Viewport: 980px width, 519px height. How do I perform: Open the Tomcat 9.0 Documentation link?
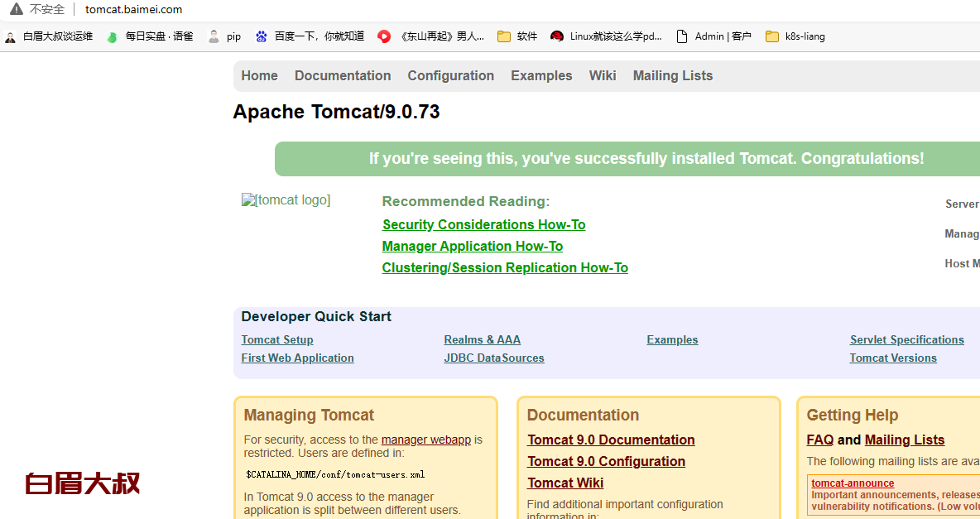coord(611,440)
